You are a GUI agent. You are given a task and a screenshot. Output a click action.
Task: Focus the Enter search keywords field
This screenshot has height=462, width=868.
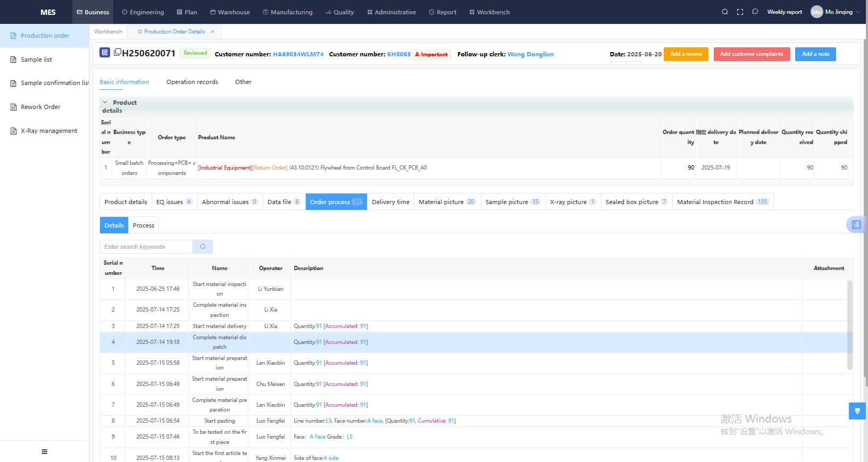point(146,247)
